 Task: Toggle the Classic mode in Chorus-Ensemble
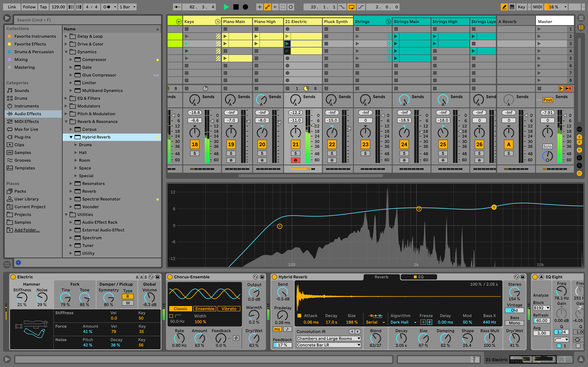click(181, 308)
